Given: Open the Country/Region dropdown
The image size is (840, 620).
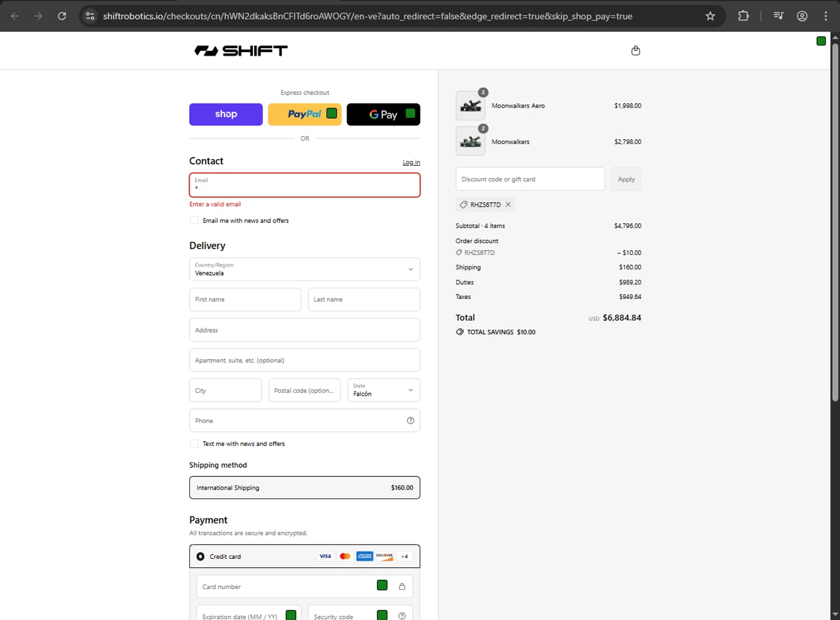Looking at the screenshot, I should 305,269.
